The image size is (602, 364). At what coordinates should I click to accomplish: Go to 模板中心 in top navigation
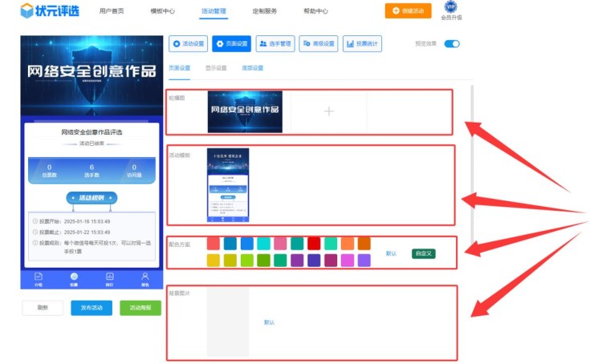[x=162, y=11]
